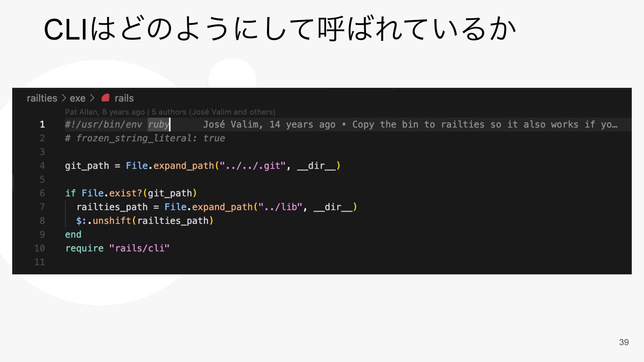Click the '# frozen_string_literal: true' comment
Image resolution: width=644 pixels, height=362 pixels.
(x=145, y=138)
